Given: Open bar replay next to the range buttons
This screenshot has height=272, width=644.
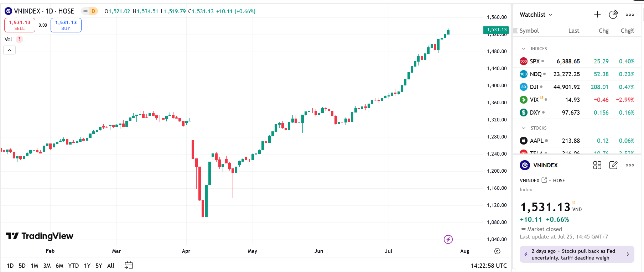Looking at the screenshot, I should pyautogui.click(x=129, y=265).
